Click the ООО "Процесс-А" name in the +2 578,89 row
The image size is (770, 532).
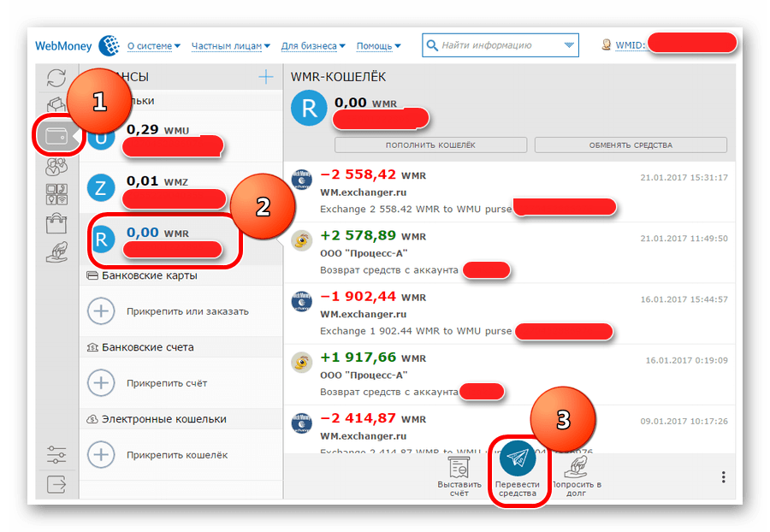pyautogui.click(x=364, y=253)
